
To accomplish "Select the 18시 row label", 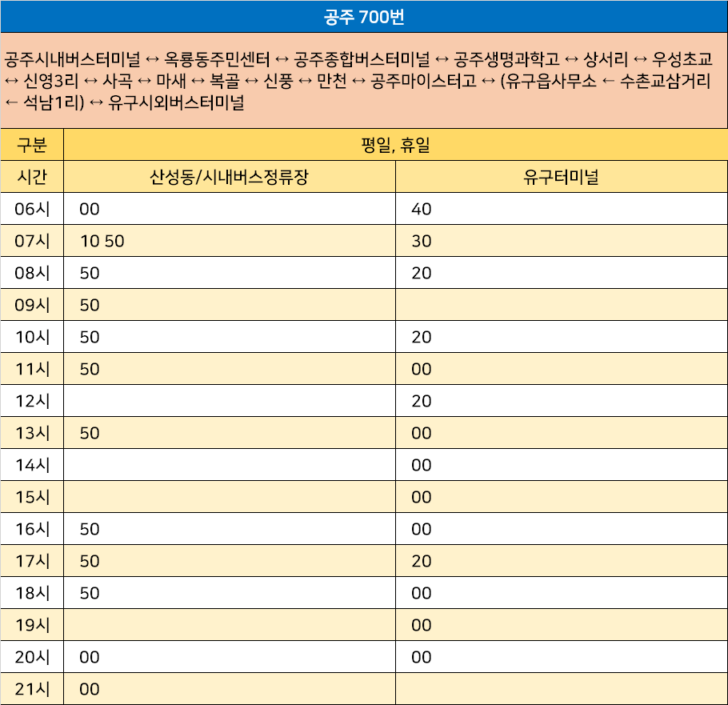I will (x=32, y=594).
